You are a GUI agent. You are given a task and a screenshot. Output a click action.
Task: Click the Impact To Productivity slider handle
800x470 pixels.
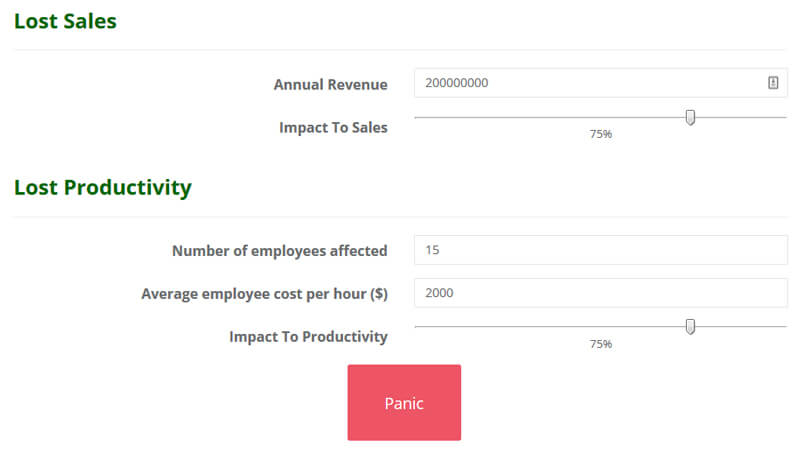coord(690,326)
